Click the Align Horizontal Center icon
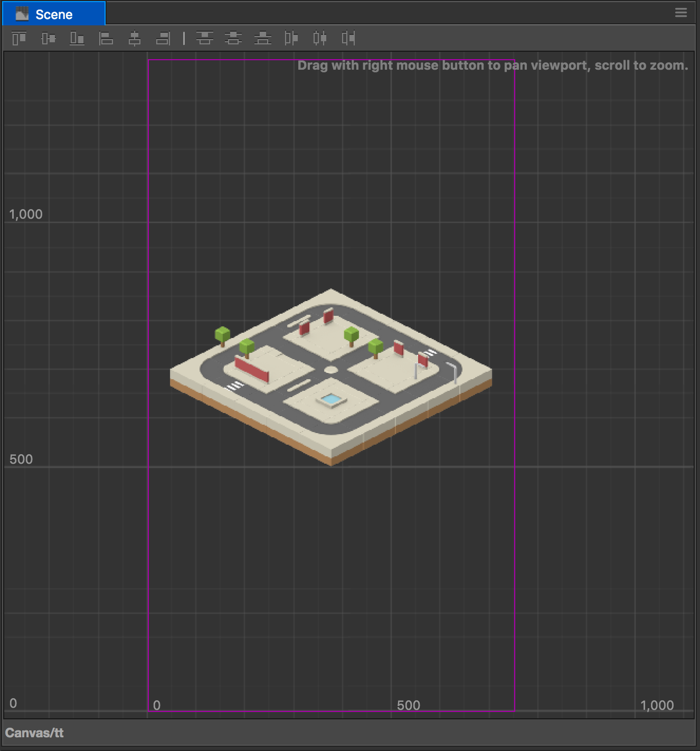The image size is (700, 751). (x=135, y=38)
